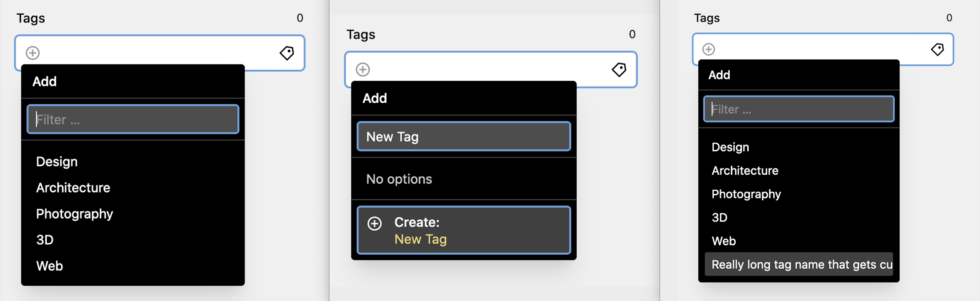Select Architecture in the left dropdown list

pyautogui.click(x=73, y=187)
